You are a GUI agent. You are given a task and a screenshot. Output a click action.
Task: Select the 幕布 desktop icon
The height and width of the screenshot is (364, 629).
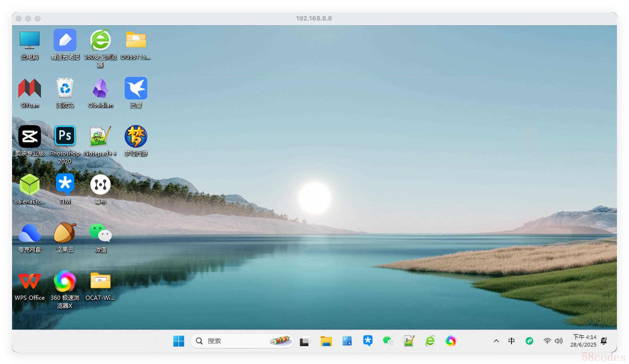pos(100,189)
